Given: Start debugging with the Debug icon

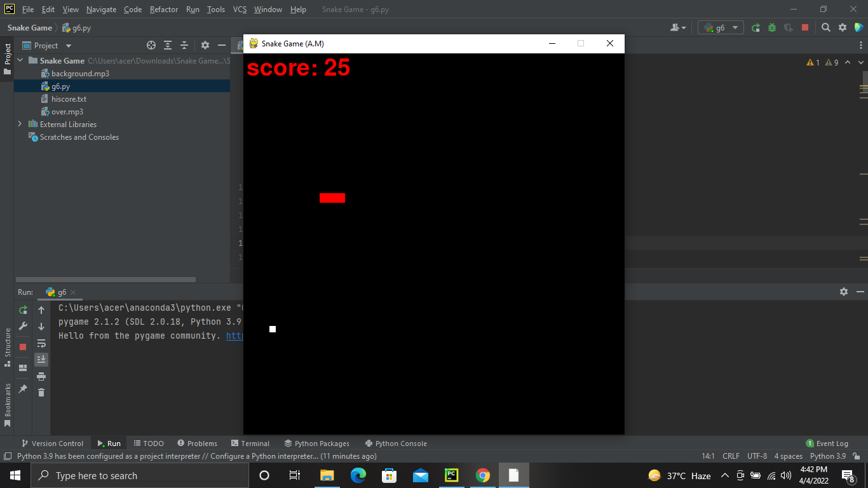Looking at the screenshot, I should point(771,28).
